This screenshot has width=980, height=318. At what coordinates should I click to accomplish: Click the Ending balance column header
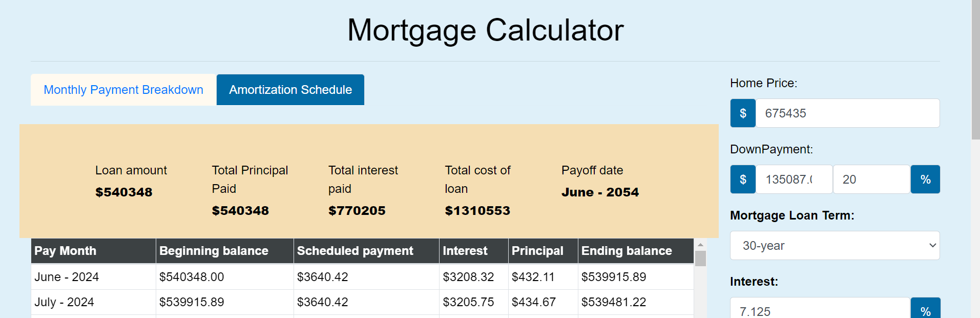click(635, 251)
